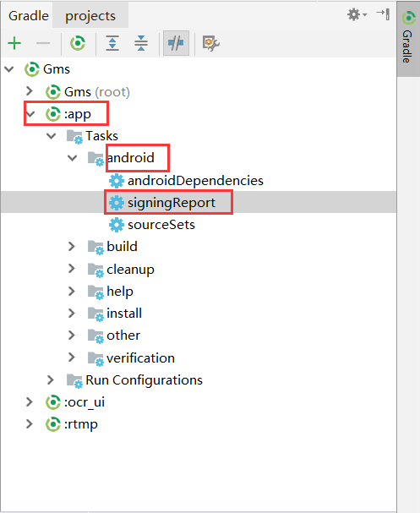Viewport: 420px width, 513px height.
Task: Select the "Tasks" label
Action: [101, 136]
